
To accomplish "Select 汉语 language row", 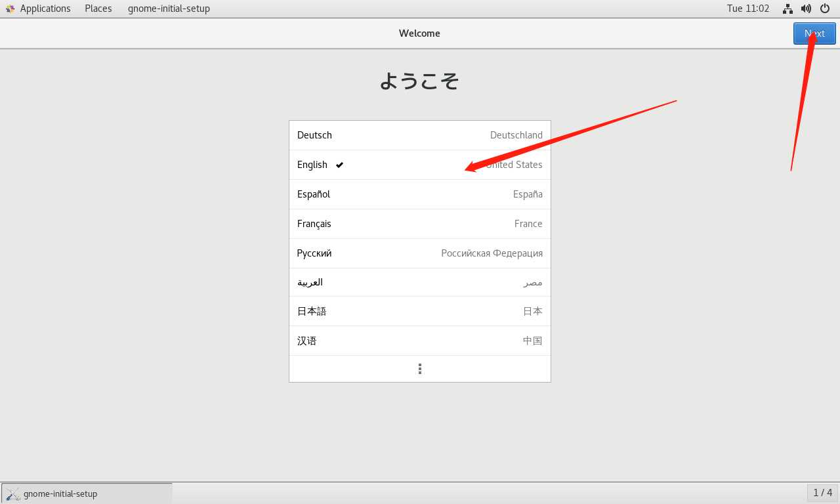I will tap(420, 341).
